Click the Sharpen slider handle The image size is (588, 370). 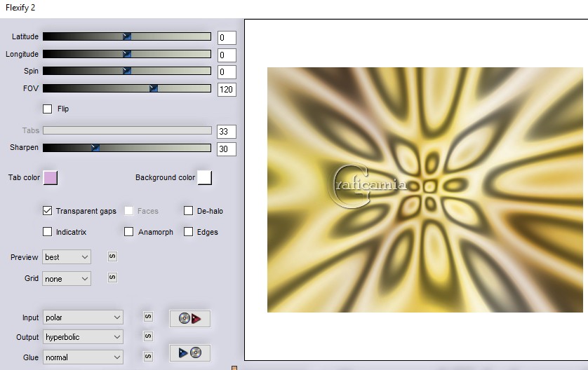click(x=95, y=148)
